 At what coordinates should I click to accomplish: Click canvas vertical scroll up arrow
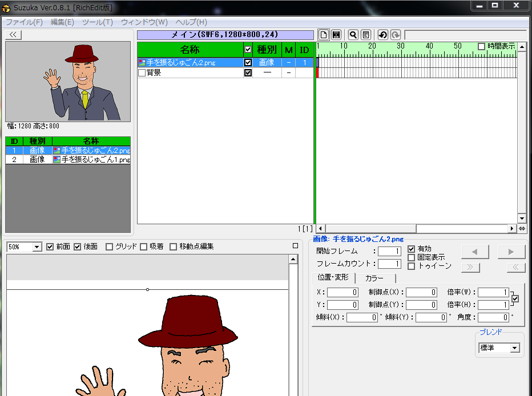click(293, 260)
